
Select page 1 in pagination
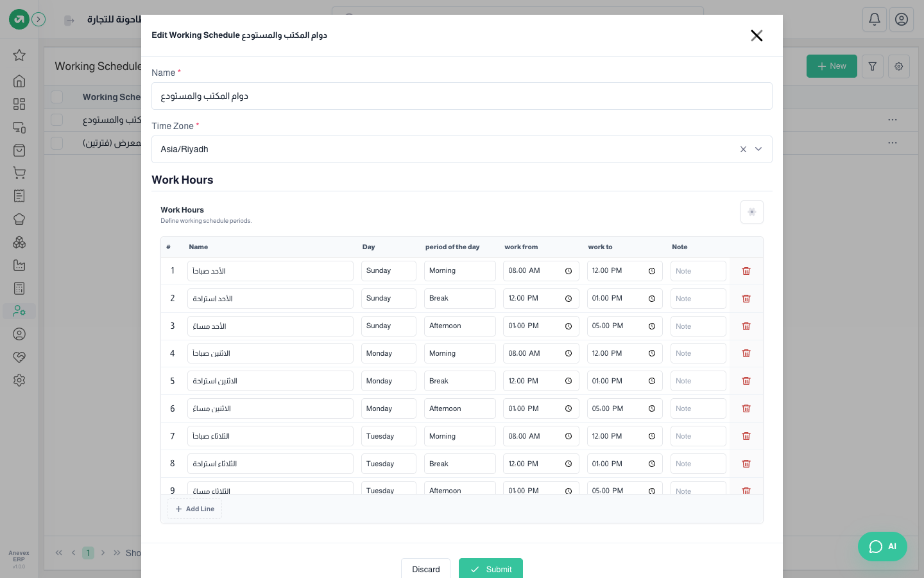point(89,553)
